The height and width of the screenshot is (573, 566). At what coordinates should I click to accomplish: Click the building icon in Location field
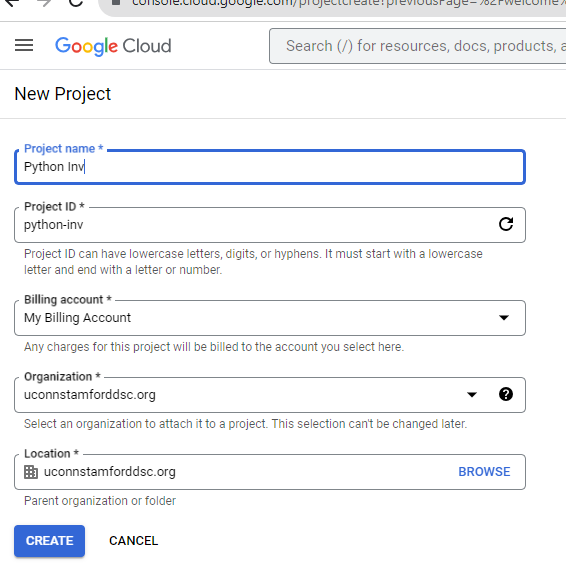point(31,472)
